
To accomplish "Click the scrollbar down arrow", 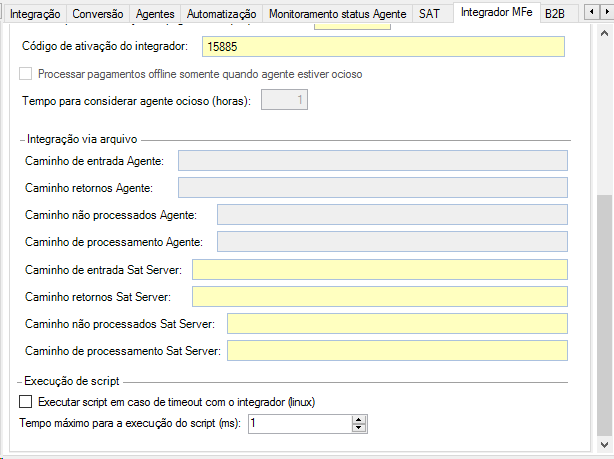I will [x=604, y=441].
